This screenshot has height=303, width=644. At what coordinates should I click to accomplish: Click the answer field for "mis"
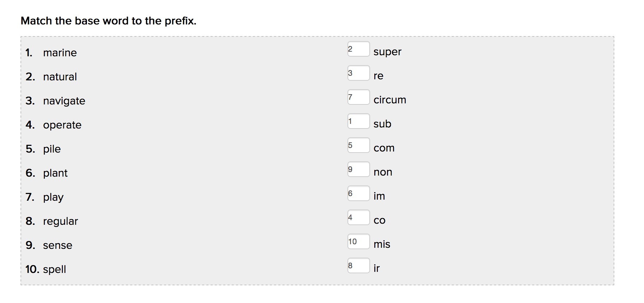358,242
